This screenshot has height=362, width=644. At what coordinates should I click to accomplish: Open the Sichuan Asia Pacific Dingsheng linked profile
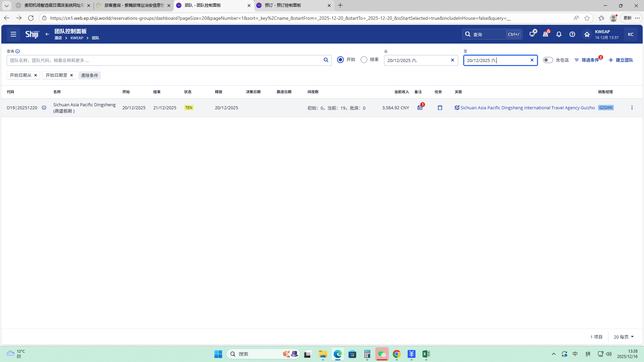click(527, 108)
